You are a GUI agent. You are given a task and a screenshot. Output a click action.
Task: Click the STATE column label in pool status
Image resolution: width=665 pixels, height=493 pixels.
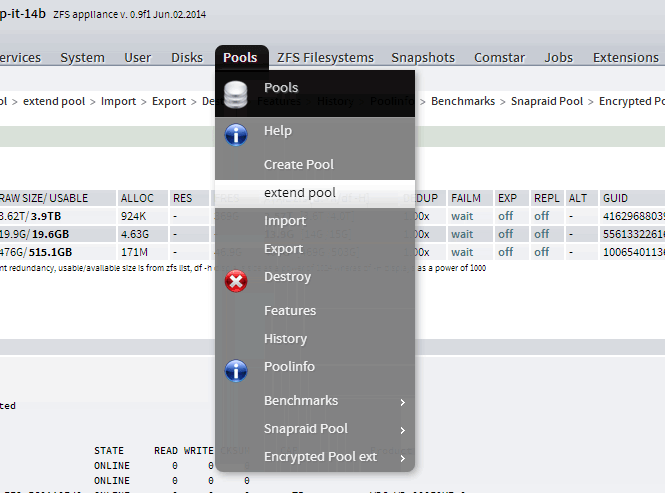point(109,451)
